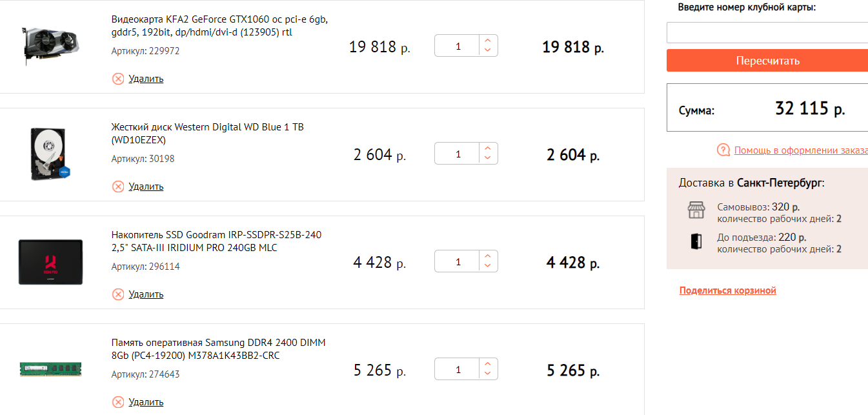The width and height of the screenshot is (868, 415).
Task: Open the Помощь в оформлении заказа link
Action: 800,150
